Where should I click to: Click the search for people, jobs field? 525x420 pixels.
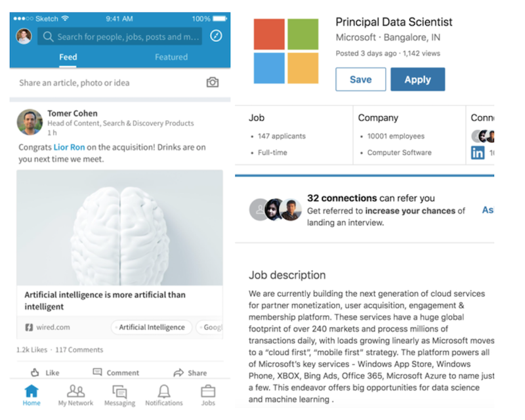(119, 36)
